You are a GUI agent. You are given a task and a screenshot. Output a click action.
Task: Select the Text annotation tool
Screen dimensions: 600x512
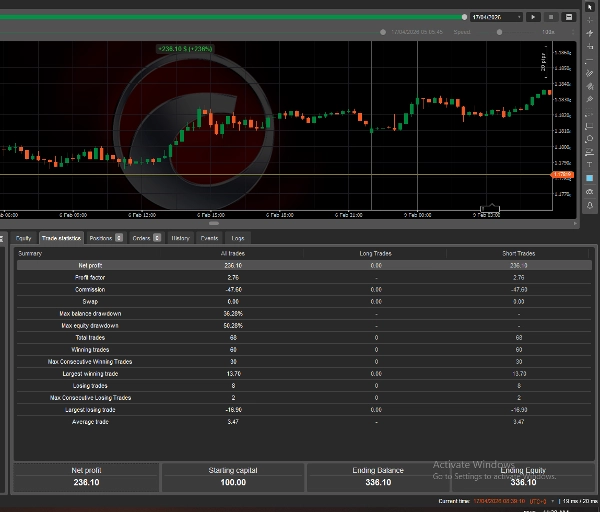[x=590, y=165]
